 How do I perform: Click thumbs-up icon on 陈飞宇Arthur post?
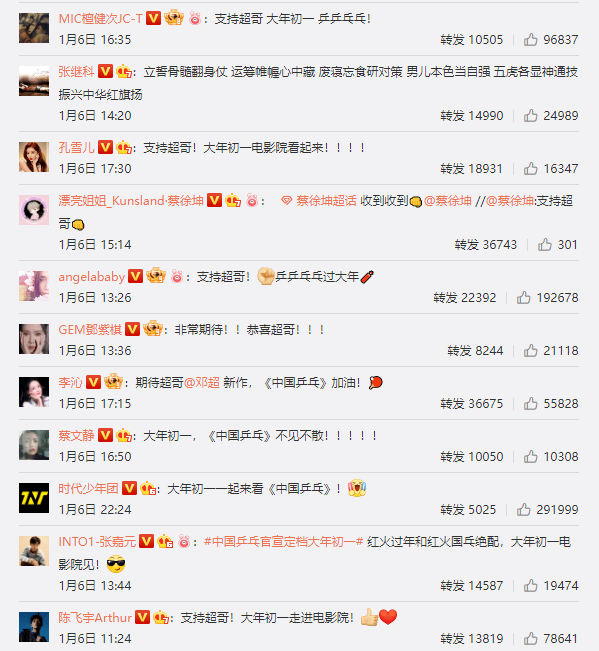coord(531,638)
